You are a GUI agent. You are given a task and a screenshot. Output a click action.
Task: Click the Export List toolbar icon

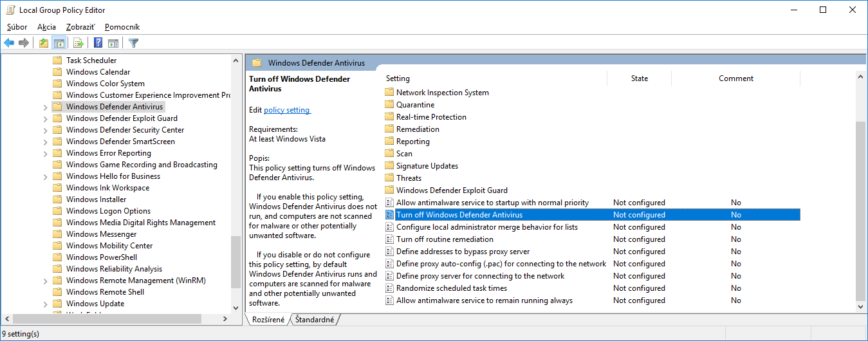(78, 43)
